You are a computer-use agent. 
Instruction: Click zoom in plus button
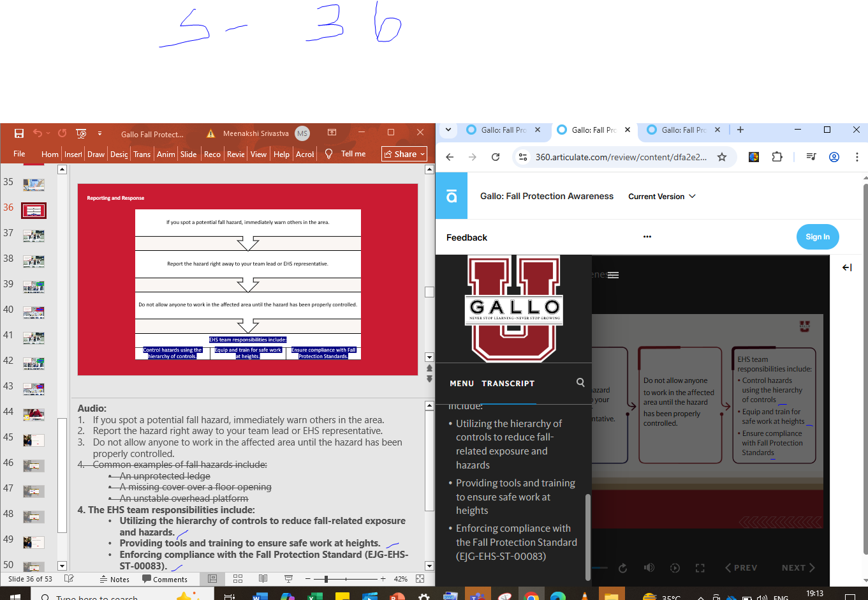383,579
